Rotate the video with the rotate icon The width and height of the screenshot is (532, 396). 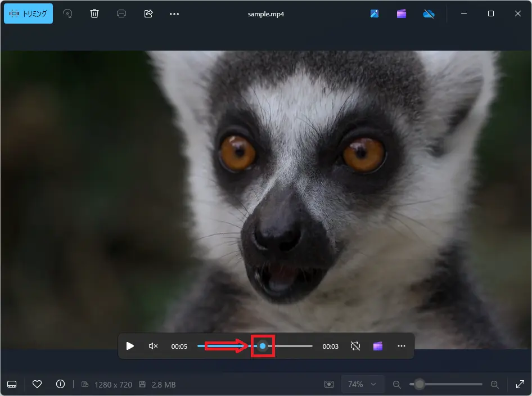(67, 14)
